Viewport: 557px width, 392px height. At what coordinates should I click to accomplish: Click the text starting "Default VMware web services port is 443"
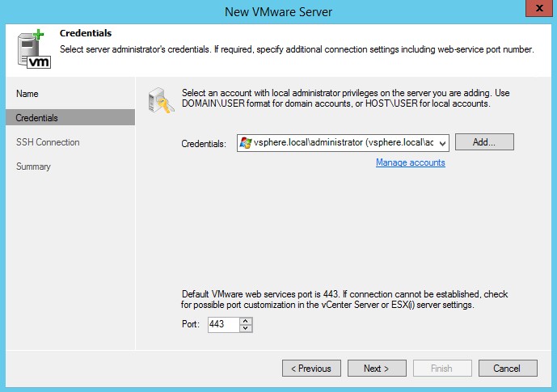point(344,299)
